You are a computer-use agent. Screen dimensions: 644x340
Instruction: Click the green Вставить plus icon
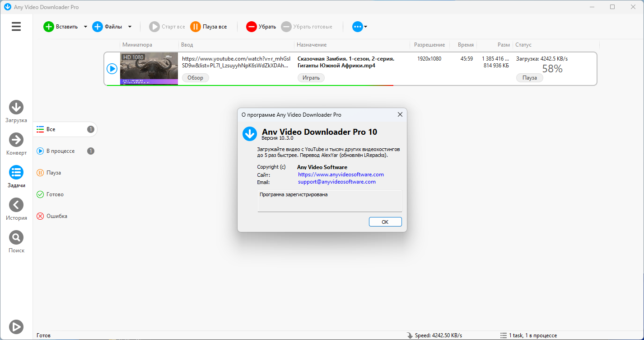tap(48, 27)
